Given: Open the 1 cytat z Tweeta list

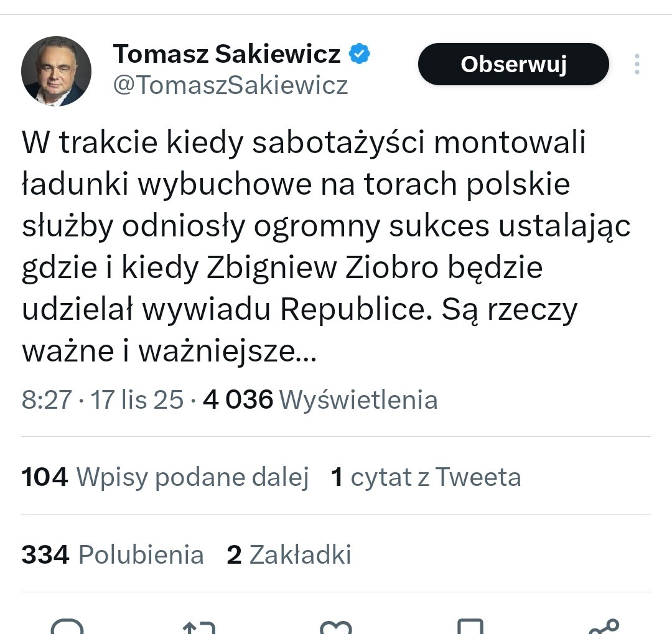Looking at the screenshot, I should click(426, 477).
